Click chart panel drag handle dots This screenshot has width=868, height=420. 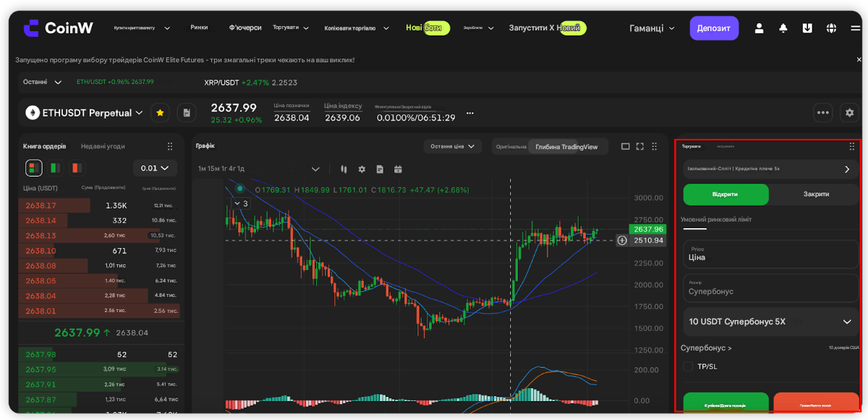(655, 146)
